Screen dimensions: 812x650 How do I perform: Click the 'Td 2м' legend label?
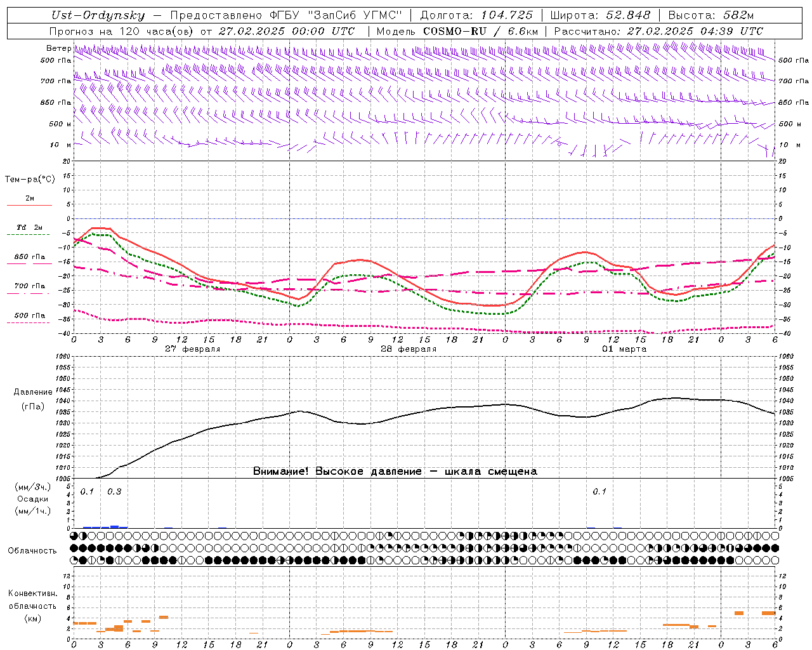(30, 227)
